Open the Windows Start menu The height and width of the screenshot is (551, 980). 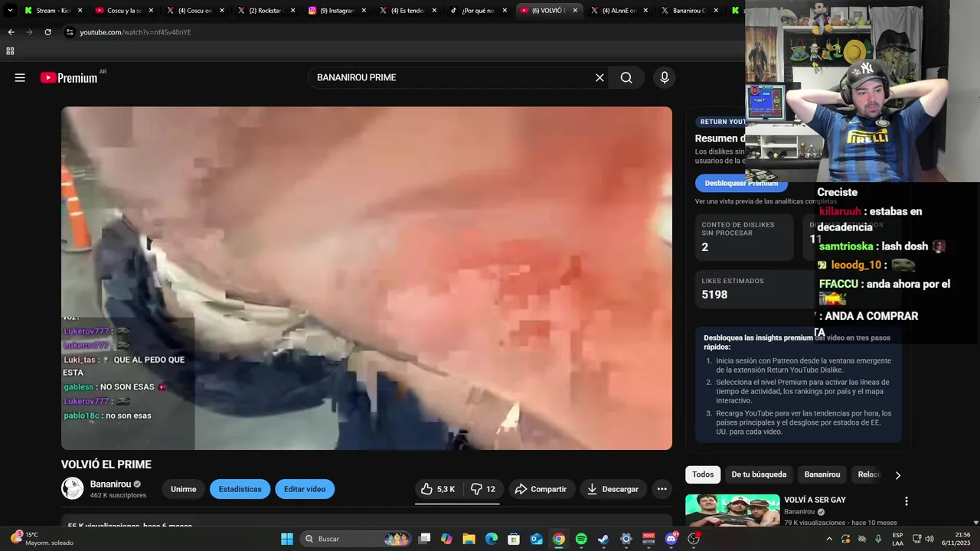coord(287,539)
